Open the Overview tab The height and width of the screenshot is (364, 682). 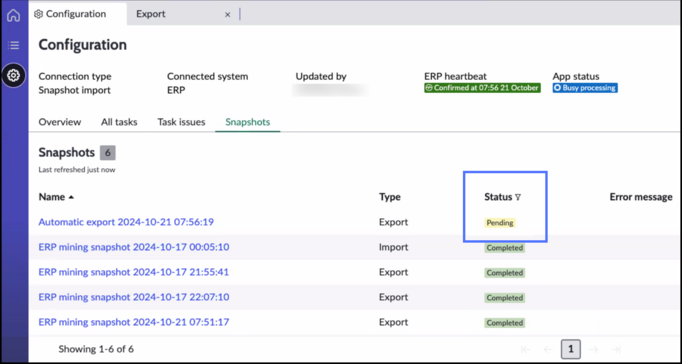coord(60,122)
